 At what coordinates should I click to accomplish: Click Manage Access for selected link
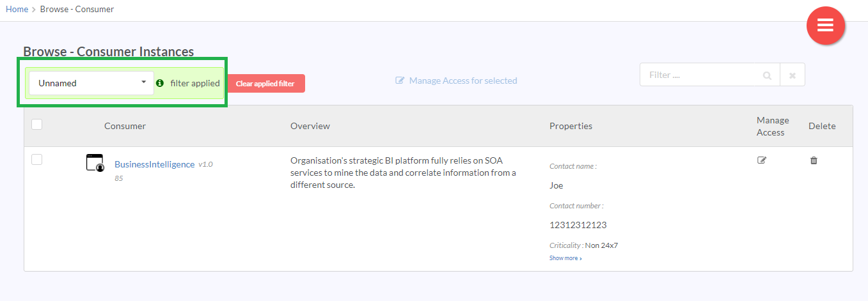coord(463,81)
